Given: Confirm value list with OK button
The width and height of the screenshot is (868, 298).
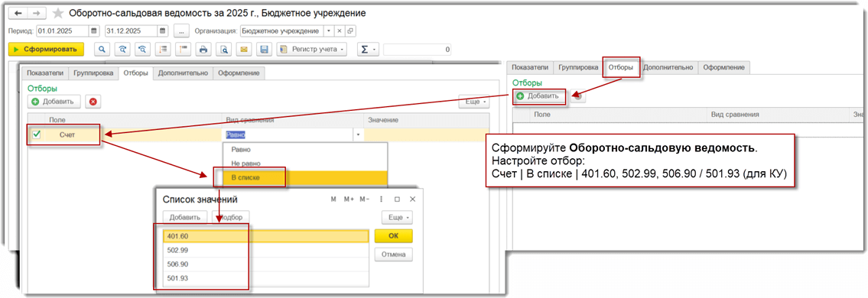Looking at the screenshot, I should (394, 236).
